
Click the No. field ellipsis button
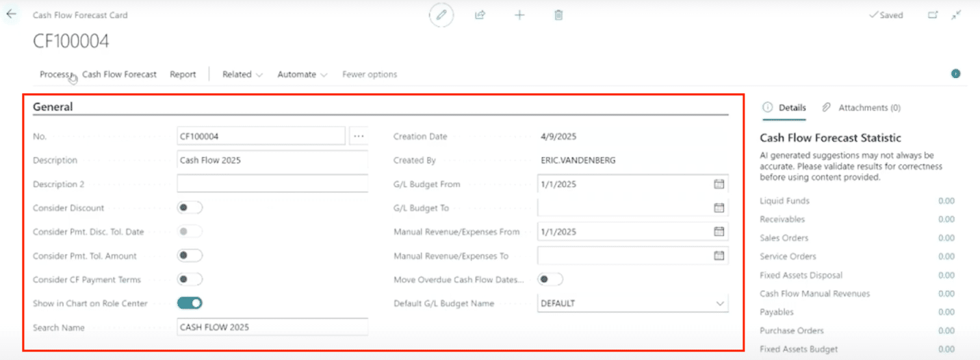pos(359,136)
